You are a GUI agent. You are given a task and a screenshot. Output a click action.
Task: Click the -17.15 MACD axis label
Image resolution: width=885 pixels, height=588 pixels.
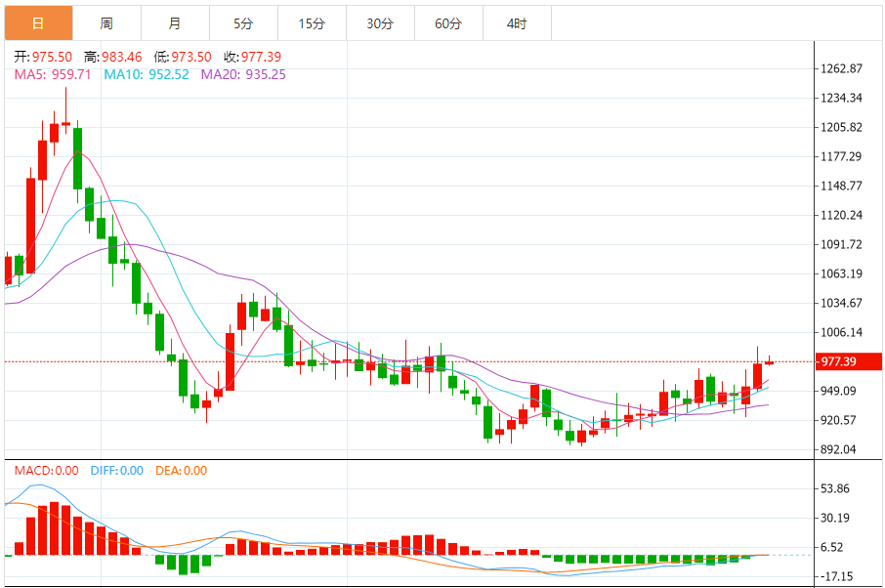[836, 576]
